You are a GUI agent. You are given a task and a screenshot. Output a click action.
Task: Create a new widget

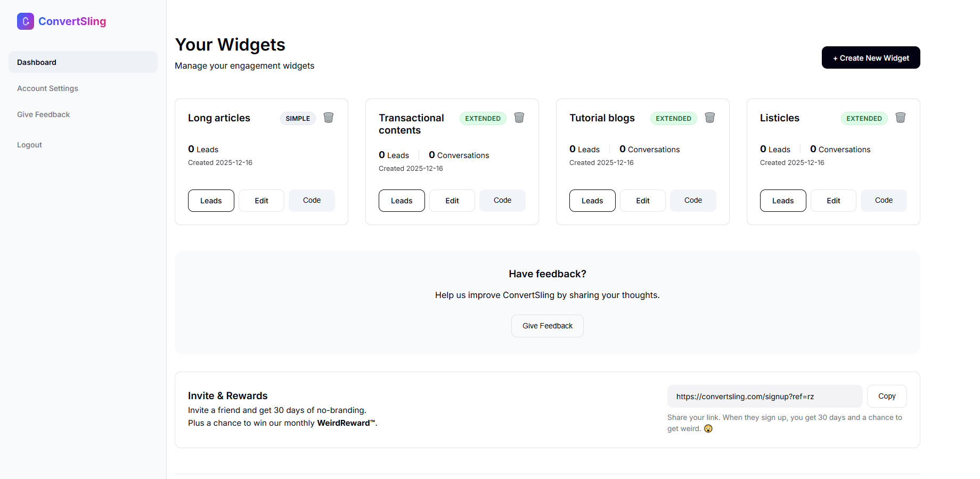coord(870,57)
